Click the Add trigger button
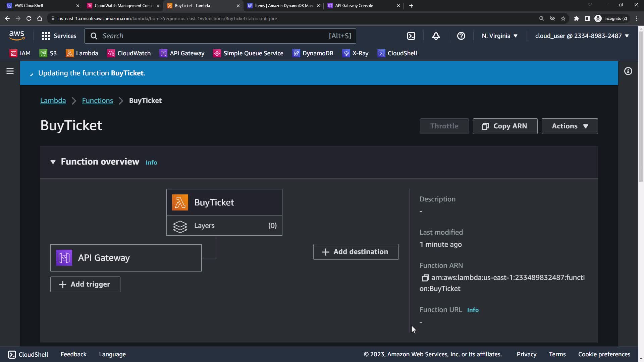Screen dimensions: 644x362 tap(85, 284)
